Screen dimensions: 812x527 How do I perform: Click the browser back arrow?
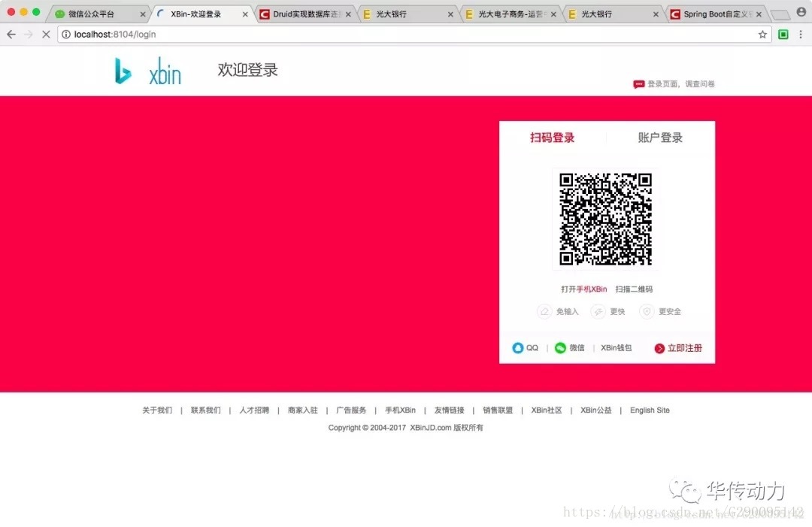tap(11, 34)
